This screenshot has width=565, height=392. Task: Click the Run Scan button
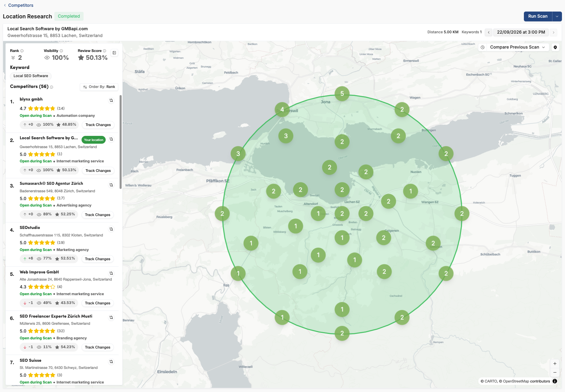tap(538, 16)
